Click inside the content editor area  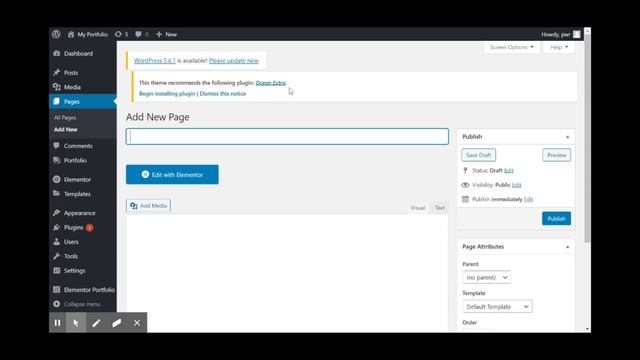pyautogui.click(x=287, y=272)
